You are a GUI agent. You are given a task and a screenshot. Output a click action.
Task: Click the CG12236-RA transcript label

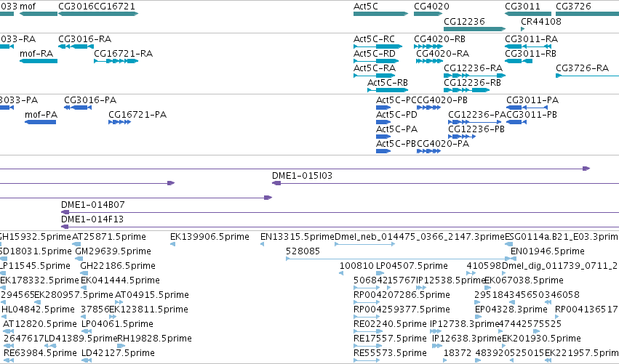[473, 68]
